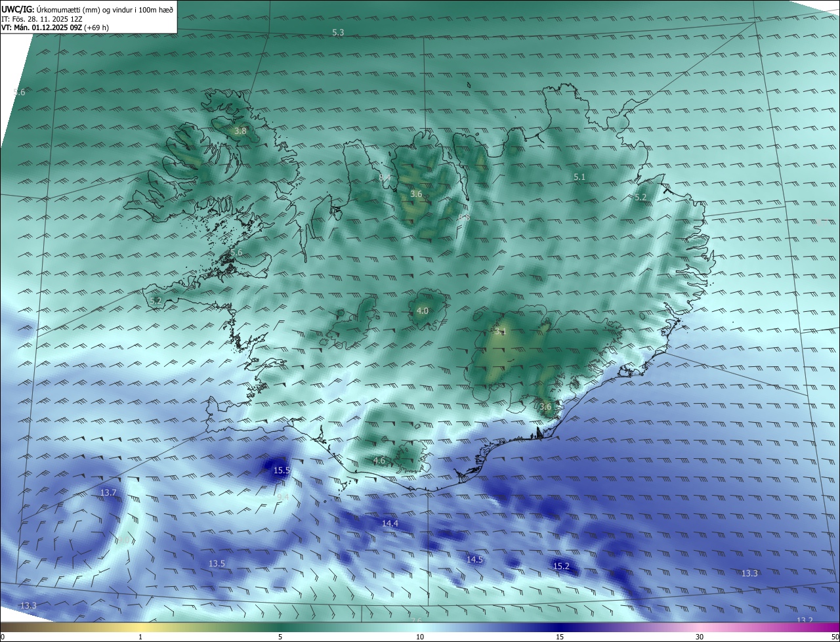Click the 13.2 value label
This screenshot has height=642, width=840.
805,620
